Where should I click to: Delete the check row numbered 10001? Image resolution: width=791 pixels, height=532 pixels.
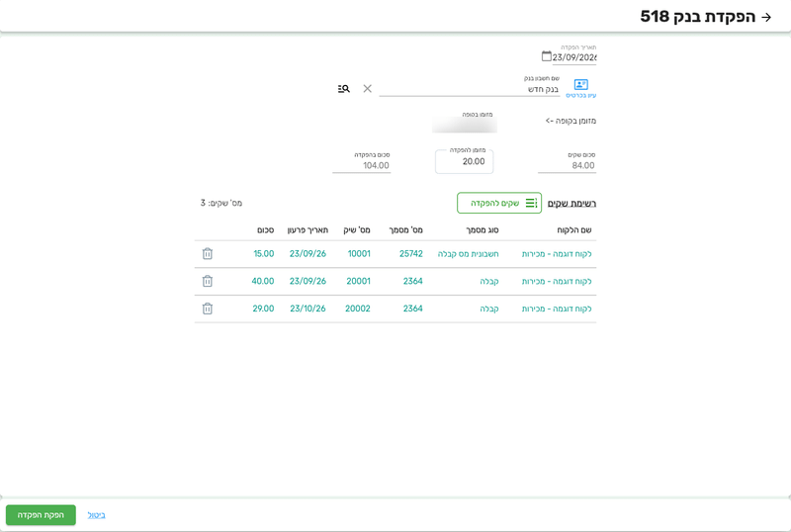208,253
